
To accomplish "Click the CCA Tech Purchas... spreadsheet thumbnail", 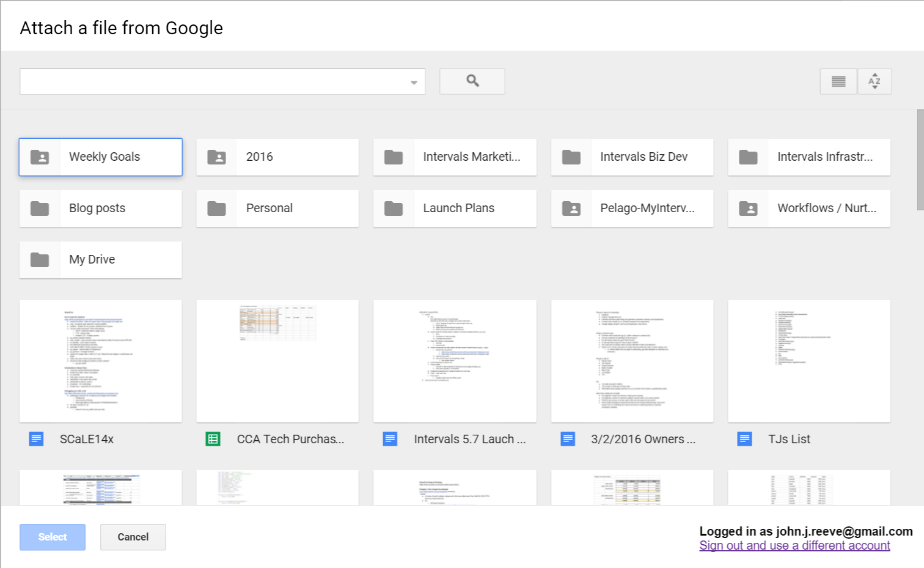I will point(277,361).
